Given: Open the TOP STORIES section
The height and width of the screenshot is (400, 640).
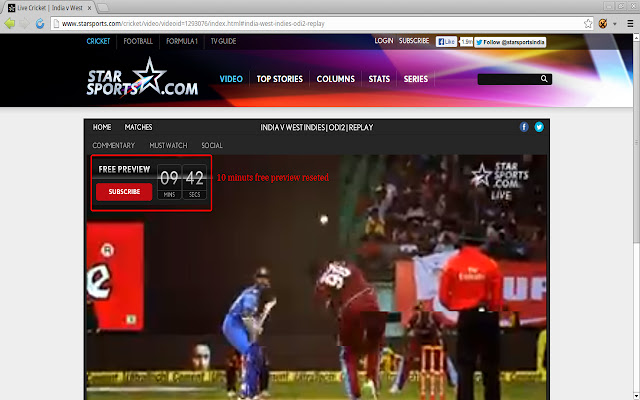Looking at the screenshot, I should pos(280,79).
